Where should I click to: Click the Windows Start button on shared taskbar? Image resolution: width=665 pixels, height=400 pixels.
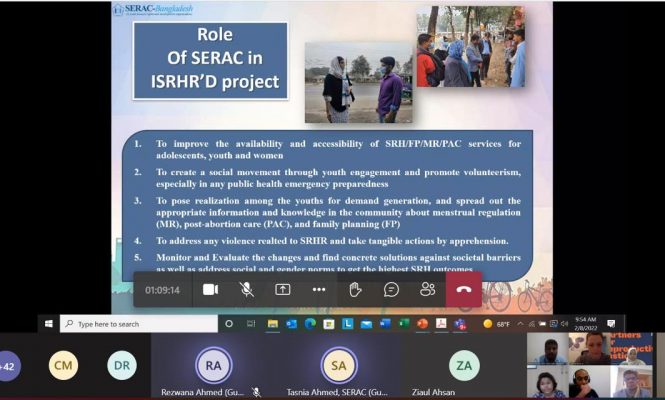[x=49, y=324]
